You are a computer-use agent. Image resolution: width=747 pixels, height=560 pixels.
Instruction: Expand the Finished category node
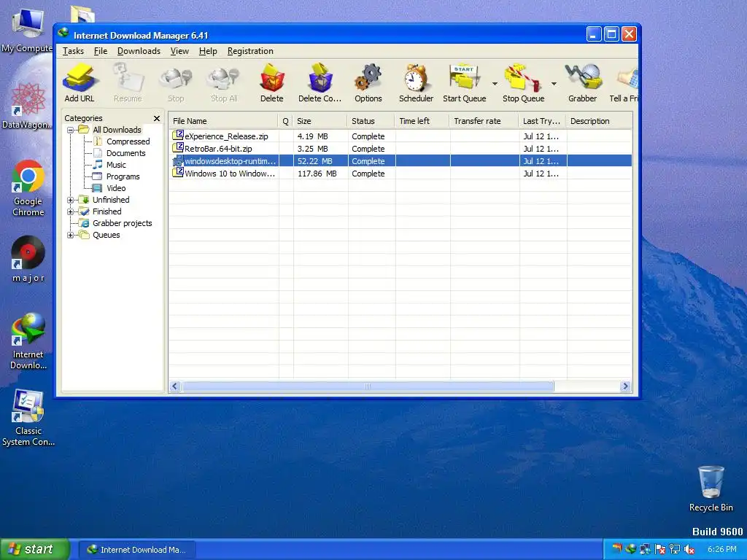(x=71, y=212)
